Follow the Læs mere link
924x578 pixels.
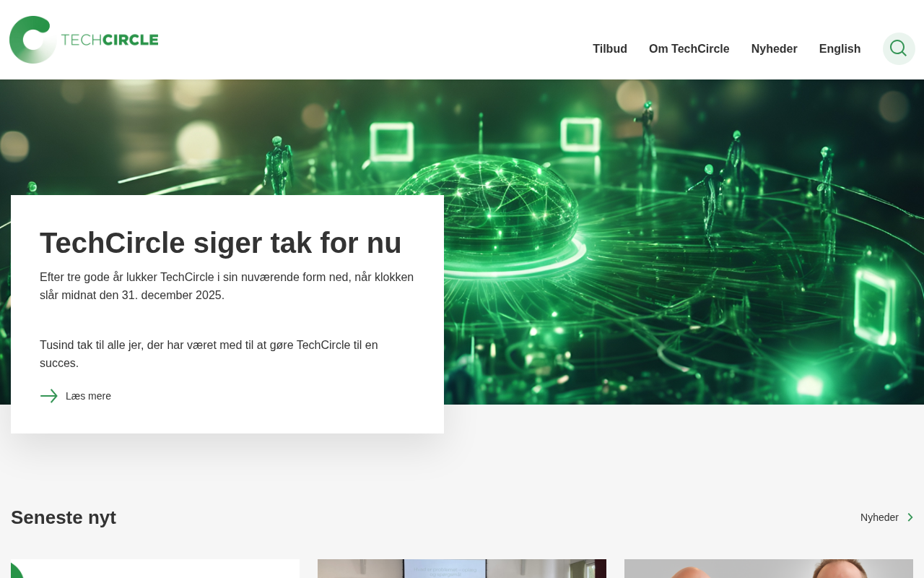[x=88, y=396]
